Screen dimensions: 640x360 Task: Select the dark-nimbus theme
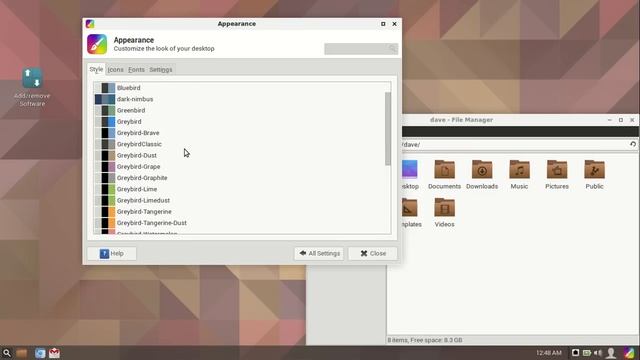(242, 99)
